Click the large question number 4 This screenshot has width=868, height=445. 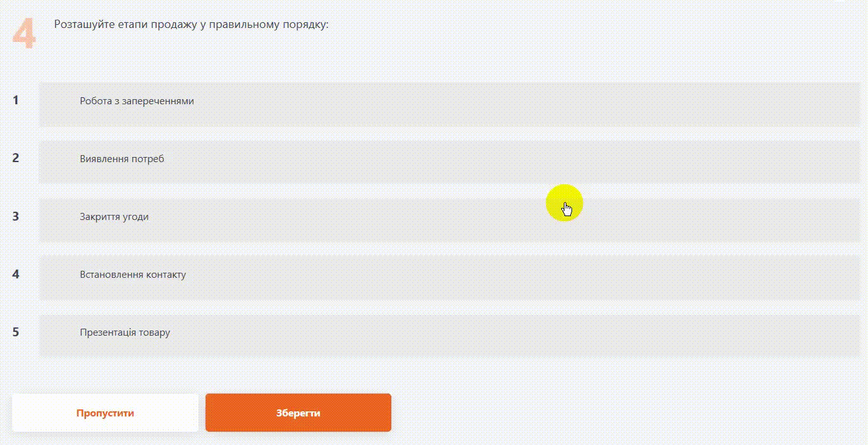click(x=24, y=35)
